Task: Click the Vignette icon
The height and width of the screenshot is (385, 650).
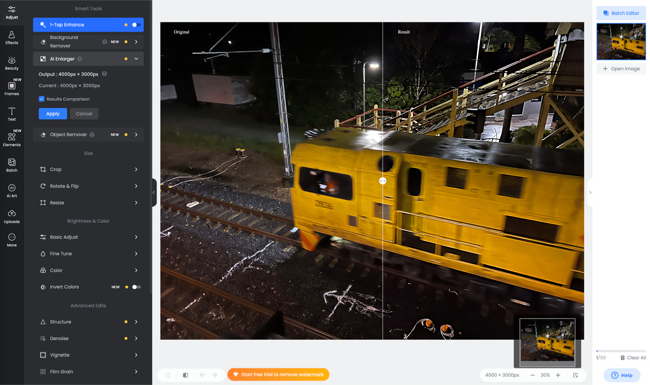Action: [x=43, y=355]
